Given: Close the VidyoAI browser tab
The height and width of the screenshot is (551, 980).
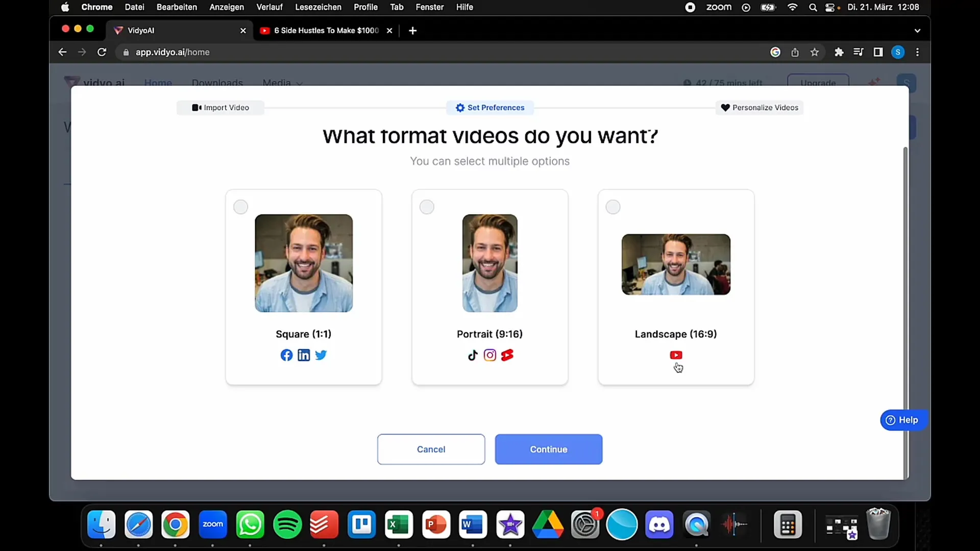Looking at the screenshot, I should (x=243, y=31).
